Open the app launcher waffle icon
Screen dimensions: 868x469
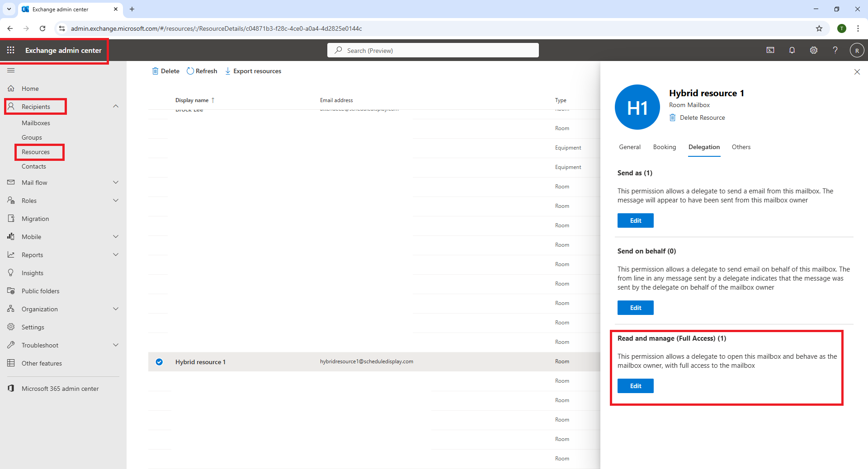click(x=11, y=50)
